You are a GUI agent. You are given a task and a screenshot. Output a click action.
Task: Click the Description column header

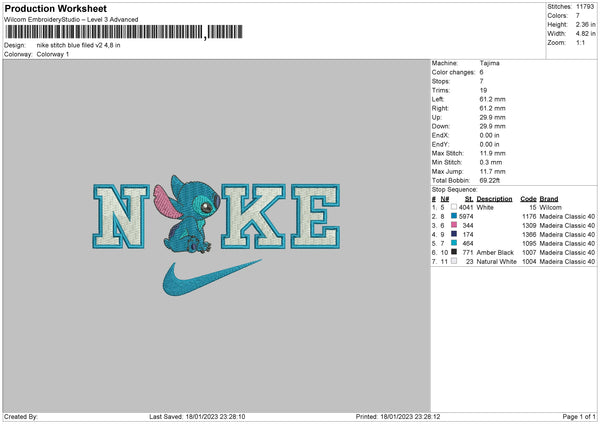pos(494,199)
